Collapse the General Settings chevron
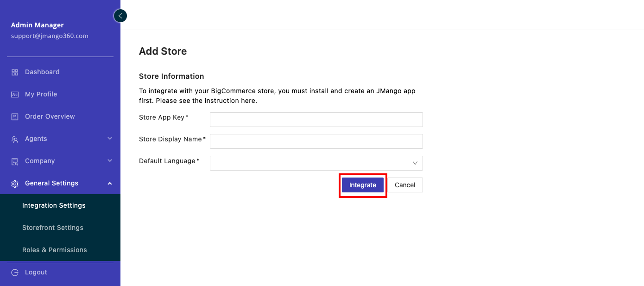Viewport: 644px width, 286px height. [110, 184]
